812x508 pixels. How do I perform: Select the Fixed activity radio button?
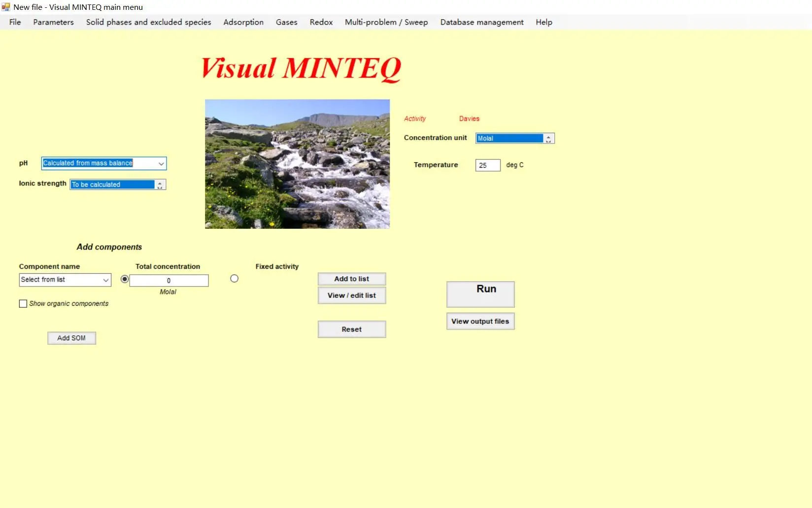click(x=234, y=279)
